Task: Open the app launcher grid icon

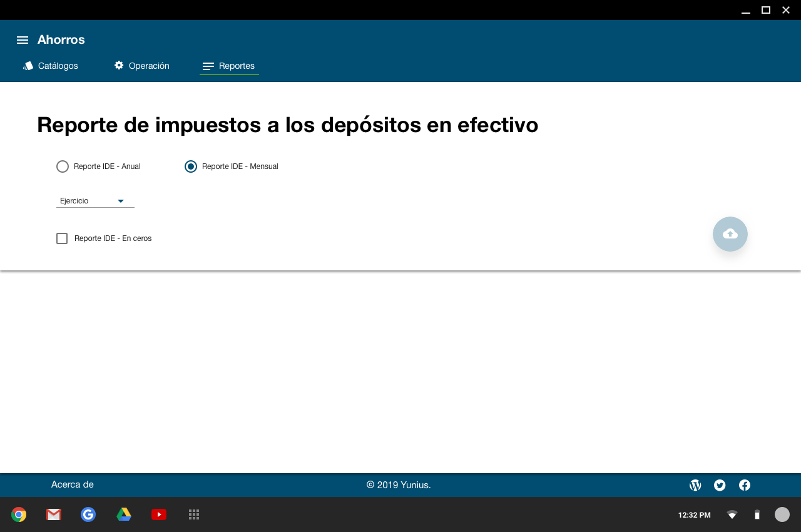Action: (194, 514)
